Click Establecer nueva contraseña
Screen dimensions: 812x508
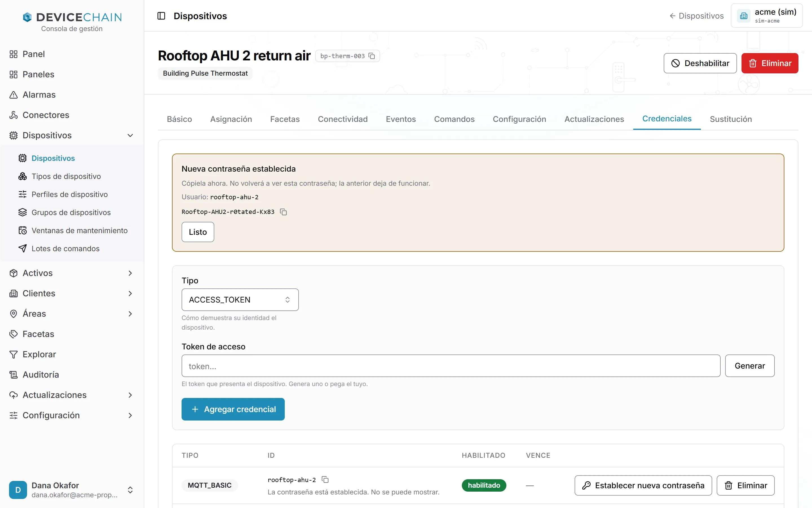pos(643,485)
